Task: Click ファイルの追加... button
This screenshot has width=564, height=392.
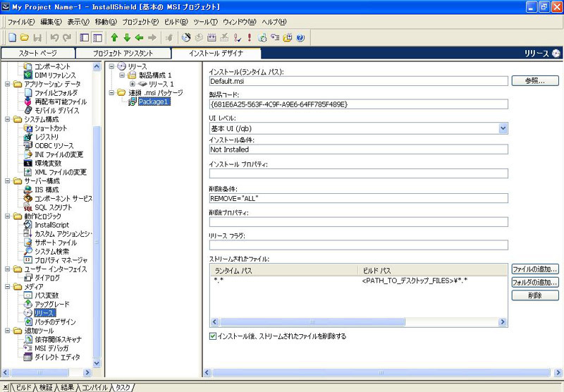Action: coord(535,269)
